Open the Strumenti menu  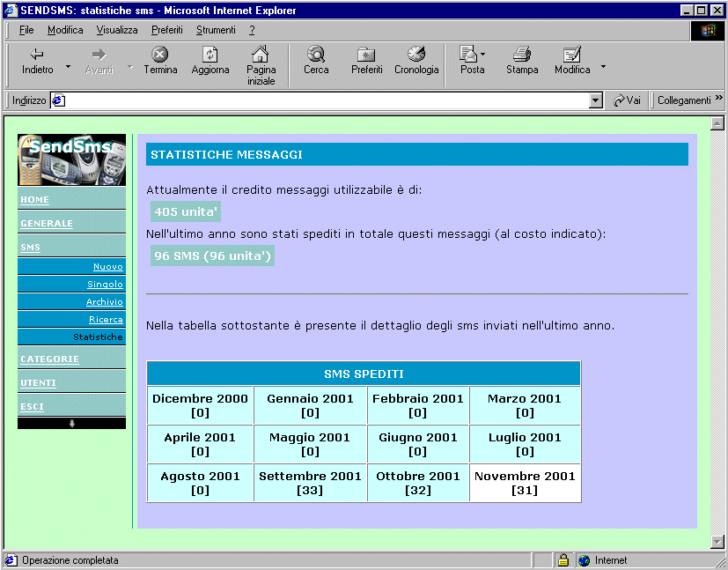tap(216, 30)
